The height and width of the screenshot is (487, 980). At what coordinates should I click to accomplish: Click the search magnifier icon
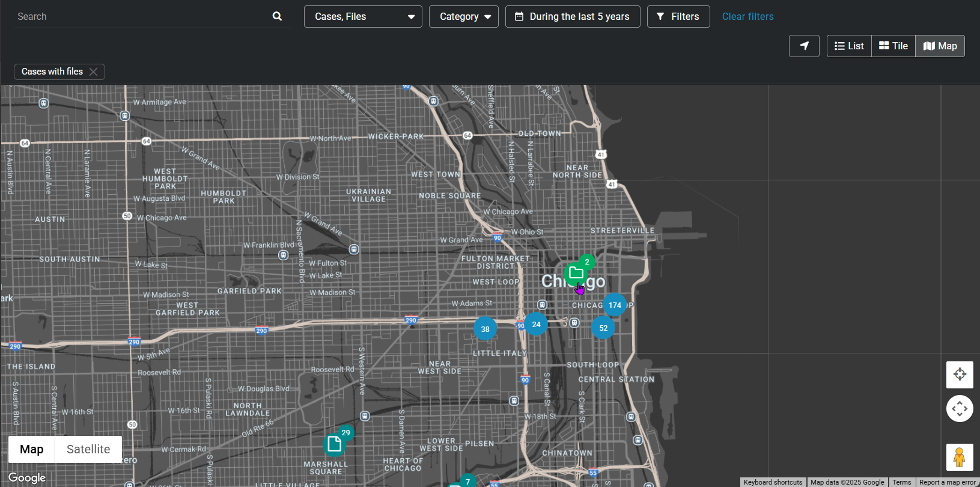(277, 16)
